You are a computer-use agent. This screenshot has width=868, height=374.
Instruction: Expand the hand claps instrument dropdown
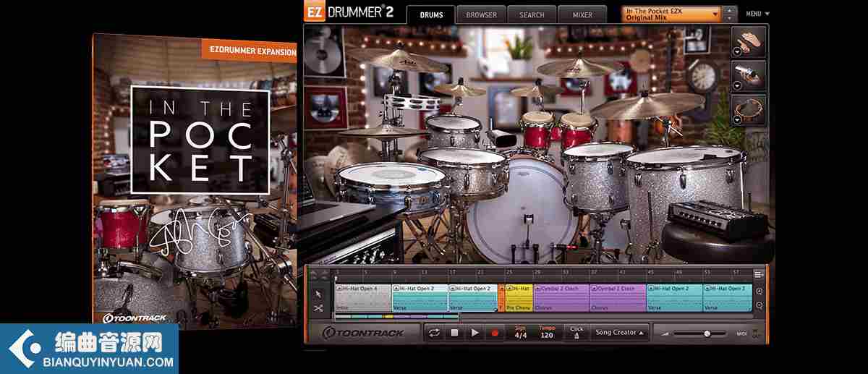pos(738,52)
